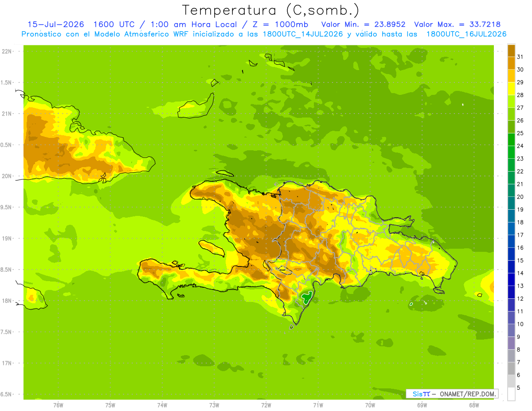Click the "72W" longitude label
This screenshot has width=532, height=411.
pos(266,405)
